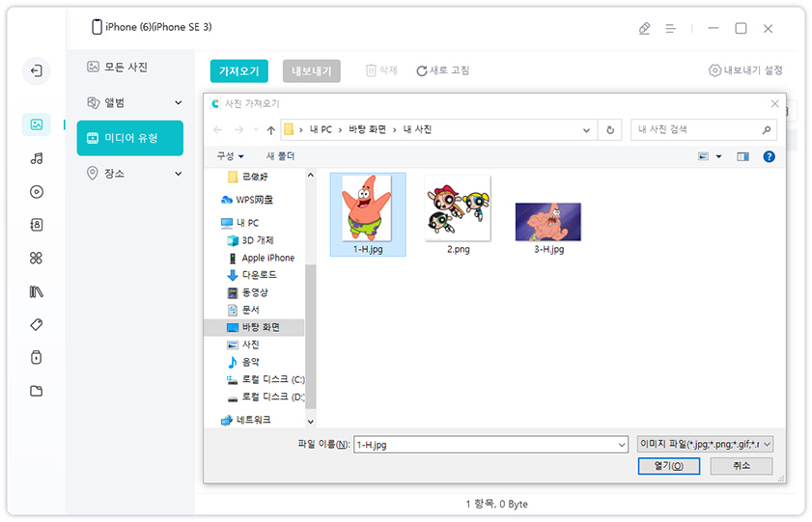Open the Apps four-circles sidebar icon
The image size is (812, 522).
coord(37,258)
